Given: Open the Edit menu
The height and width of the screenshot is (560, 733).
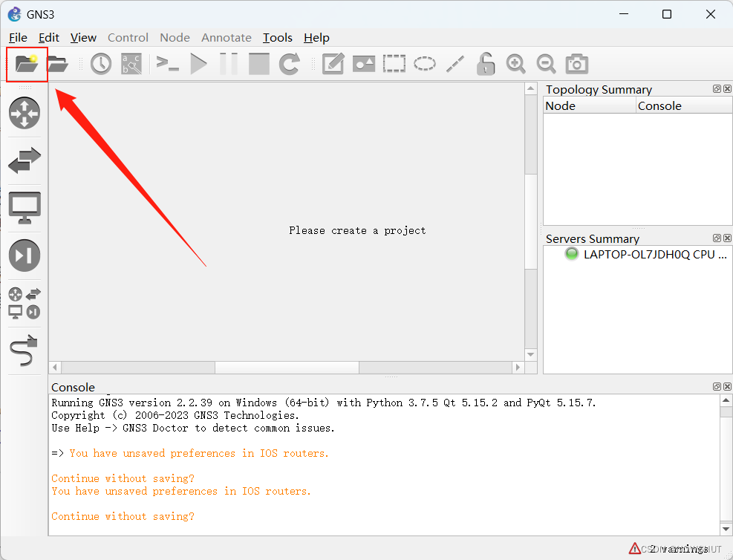Looking at the screenshot, I should 48,37.
